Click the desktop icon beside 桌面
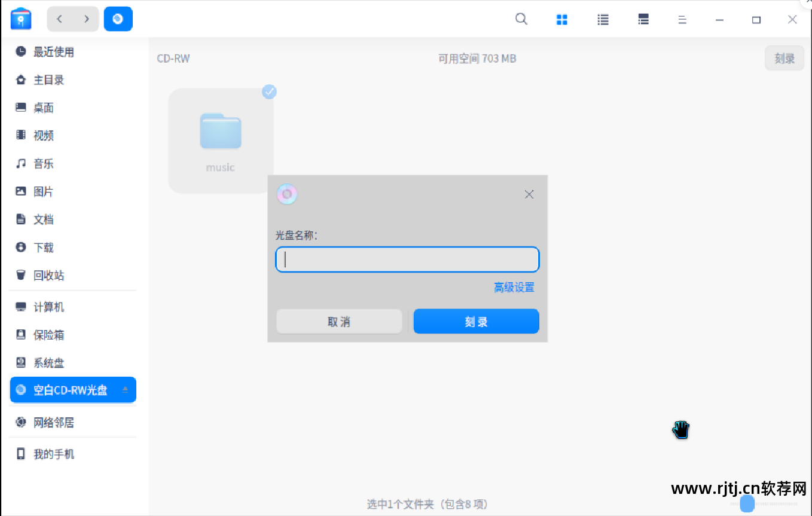Viewport: 812px width, 516px height. [x=21, y=108]
